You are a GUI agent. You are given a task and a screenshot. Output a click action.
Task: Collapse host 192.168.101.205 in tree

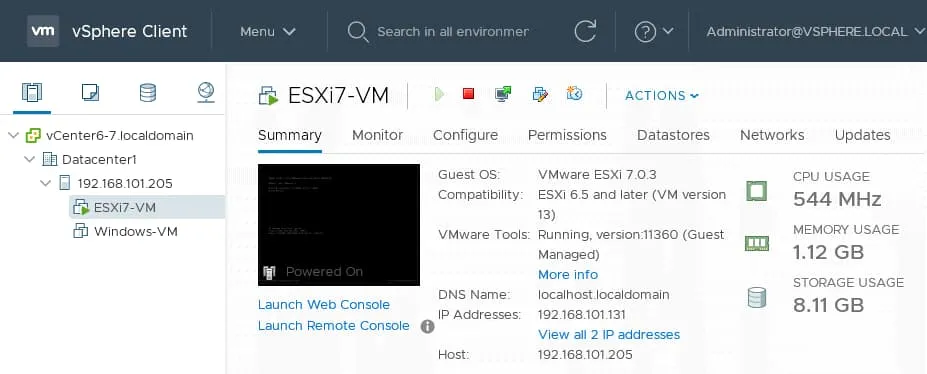46,184
